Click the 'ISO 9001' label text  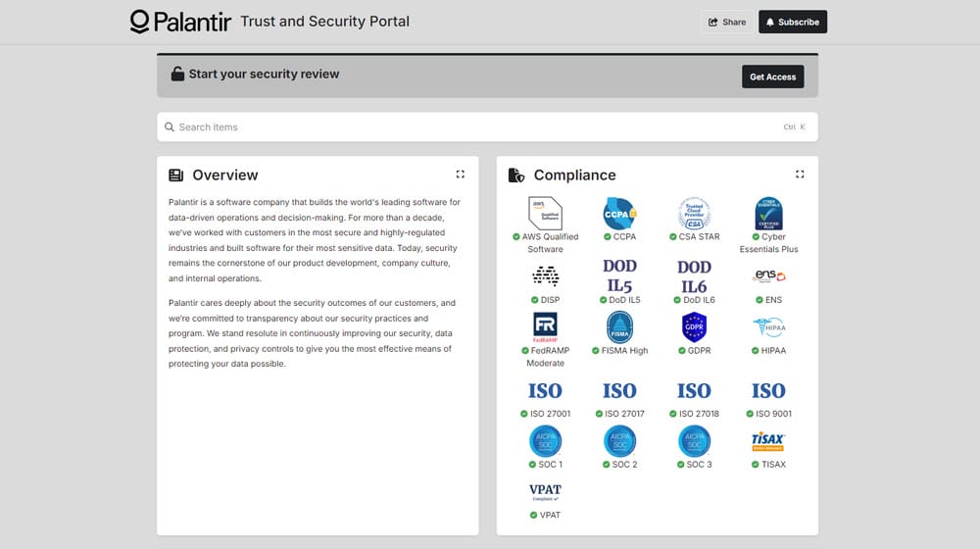click(x=774, y=414)
